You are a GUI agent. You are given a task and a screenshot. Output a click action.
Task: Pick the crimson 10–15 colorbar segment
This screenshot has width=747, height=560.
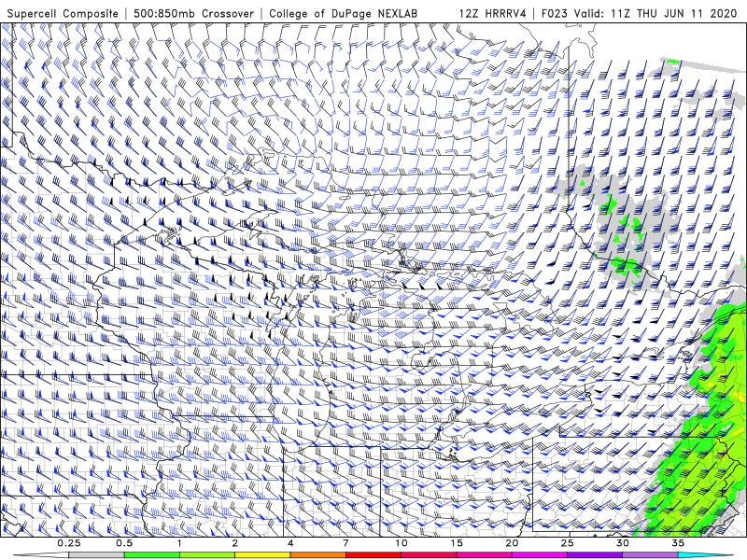pos(429,555)
